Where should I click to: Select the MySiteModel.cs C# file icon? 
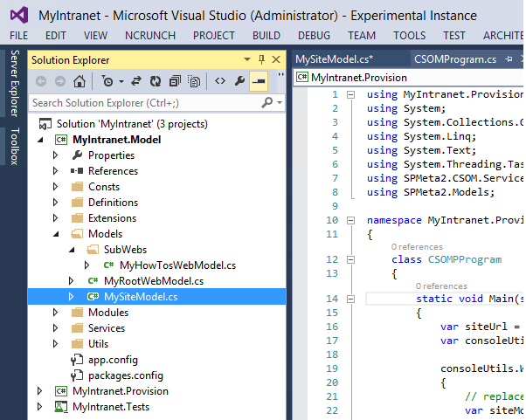coord(93,297)
